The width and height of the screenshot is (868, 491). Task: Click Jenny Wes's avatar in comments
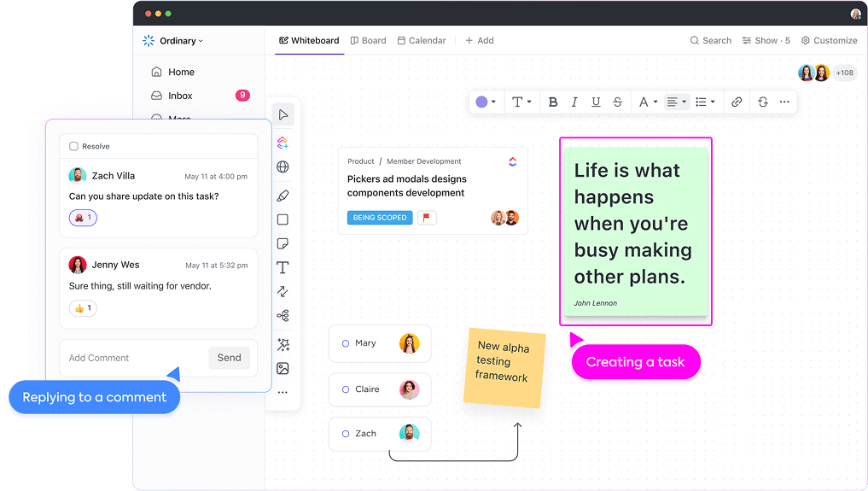coord(78,265)
